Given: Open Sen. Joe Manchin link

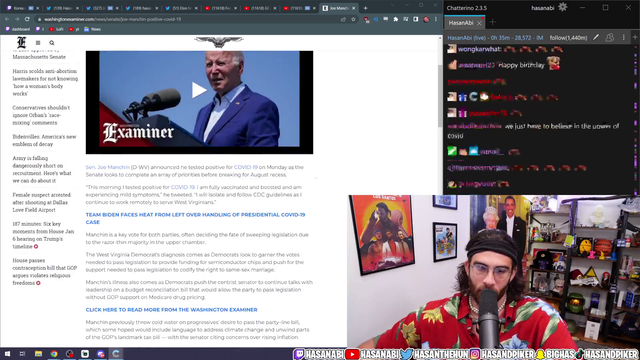Looking at the screenshot, I should coord(107,167).
